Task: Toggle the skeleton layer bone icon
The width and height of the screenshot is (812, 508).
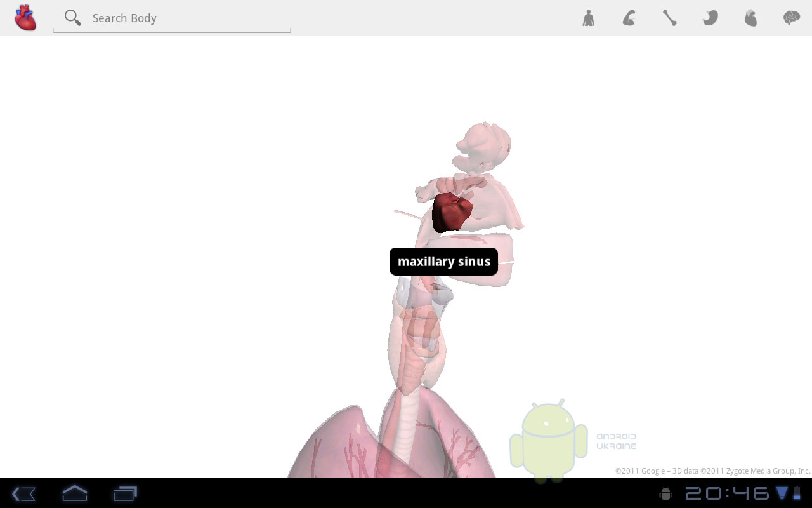Action: click(x=669, y=18)
